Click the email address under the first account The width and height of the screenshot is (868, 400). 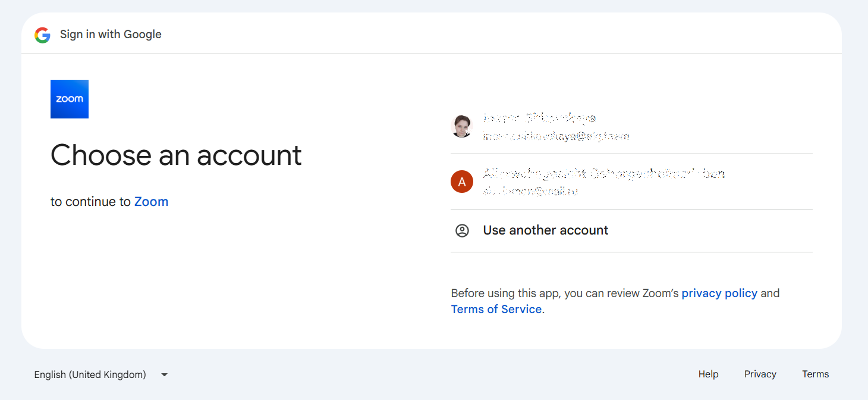pyautogui.click(x=556, y=136)
